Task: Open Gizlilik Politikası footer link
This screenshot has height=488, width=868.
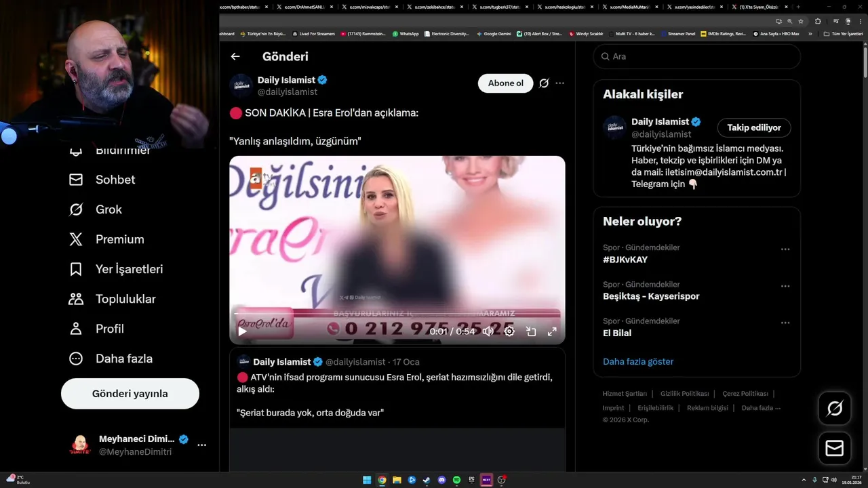Action: click(685, 394)
